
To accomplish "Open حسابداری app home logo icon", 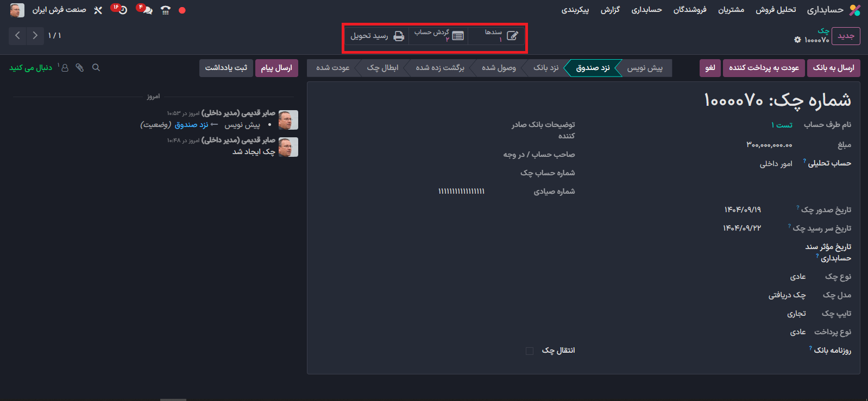I will [854, 10].
